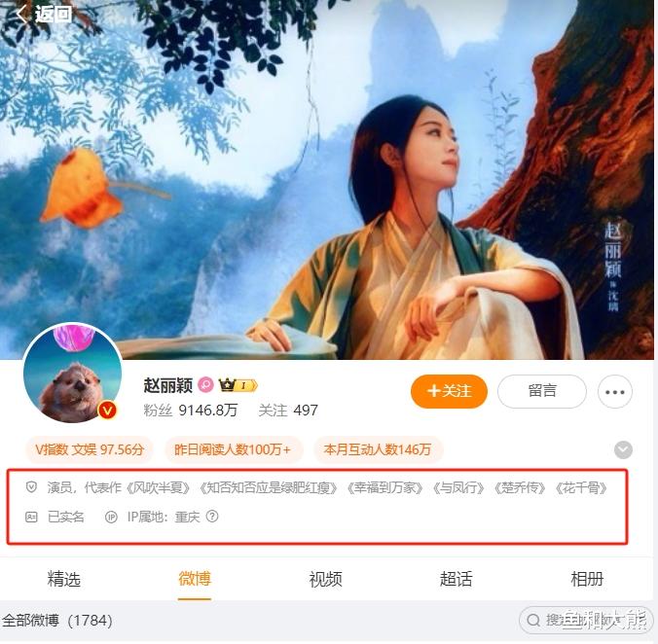
Task: Click the gold crown membership badge
Action: coord(238,385)
